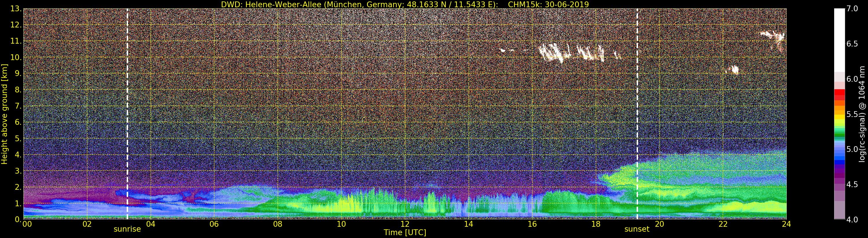Click the x-axis tick label '08'
The width and height of the screenshot is (868, 238).
coord(278,224)
